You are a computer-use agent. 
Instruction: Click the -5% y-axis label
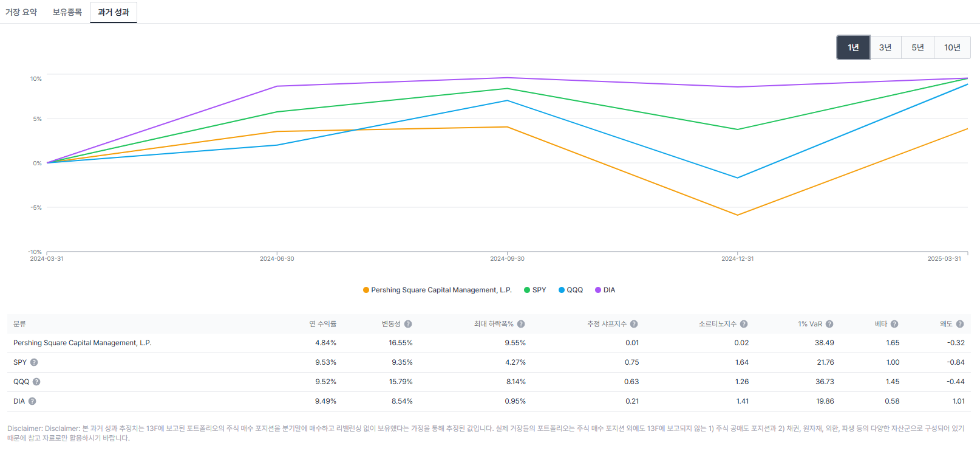[x=36, y=208]
